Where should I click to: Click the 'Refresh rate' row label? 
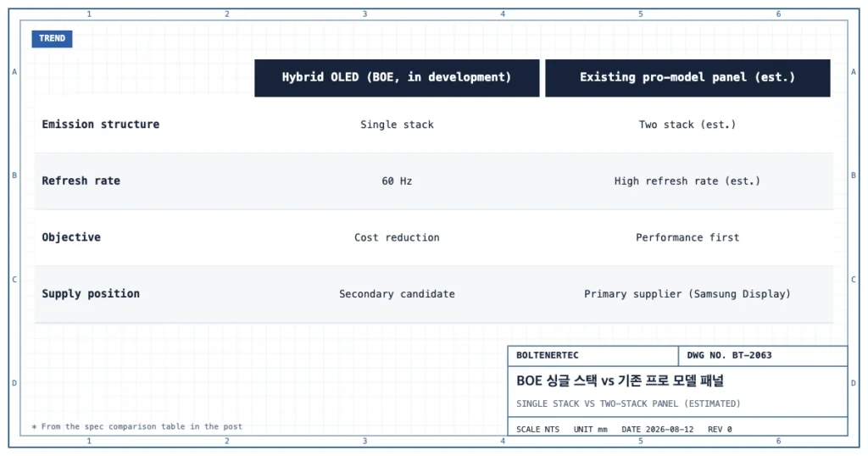[81, 181]
